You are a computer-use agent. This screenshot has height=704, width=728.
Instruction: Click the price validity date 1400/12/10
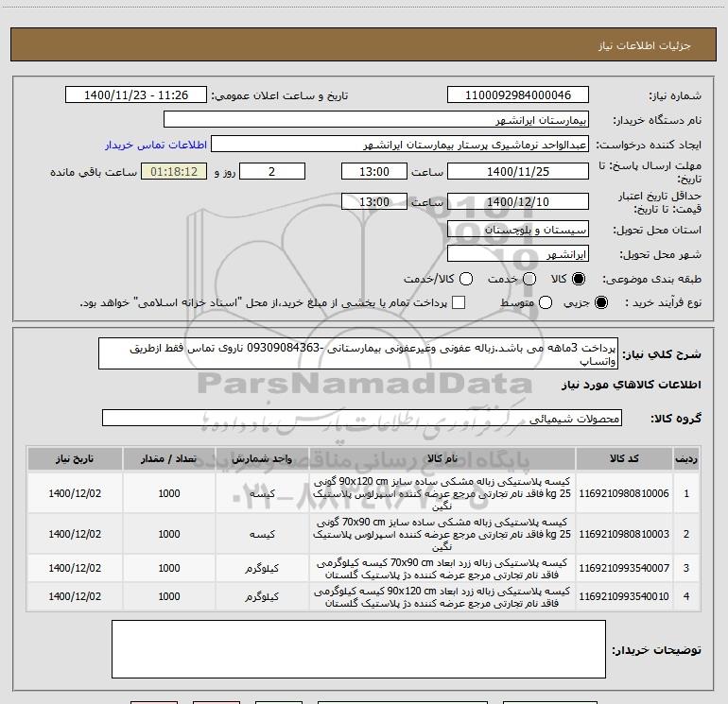518,201
